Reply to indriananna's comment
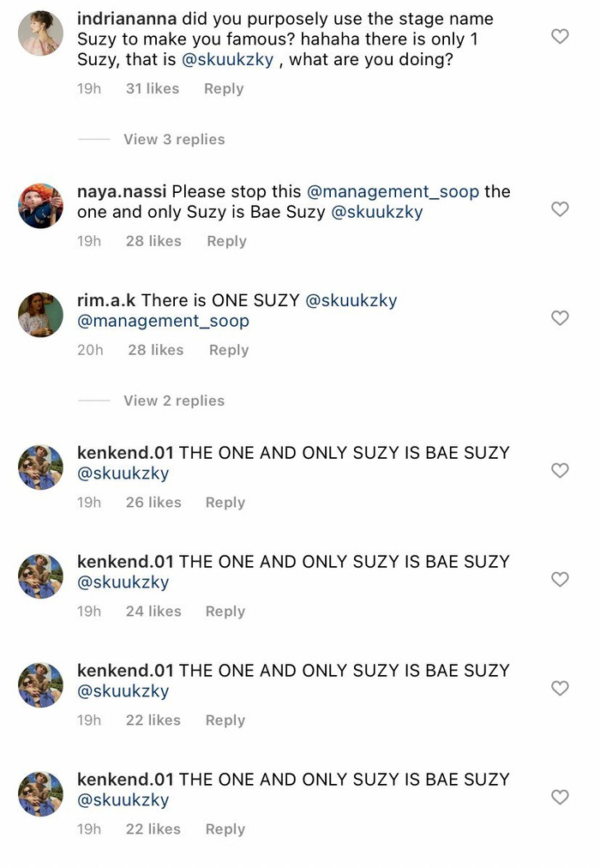Screen dimensions: 600x868 [x=223, y=88]
